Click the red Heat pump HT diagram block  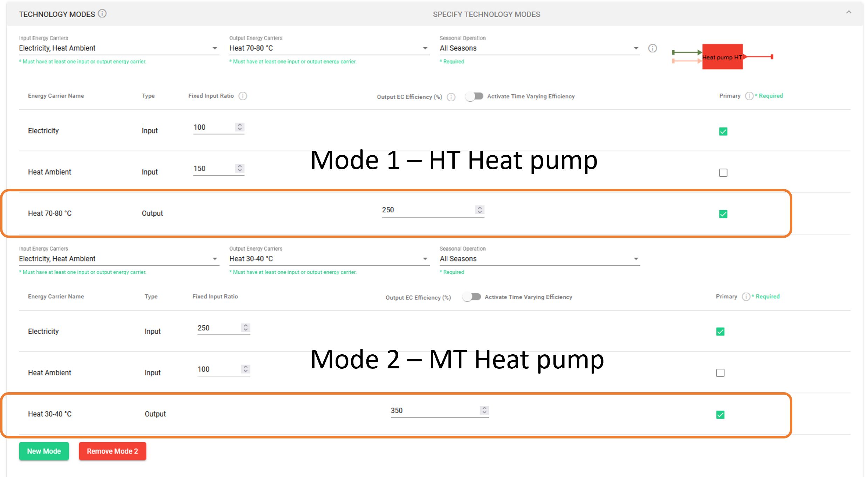pos(722,57)
